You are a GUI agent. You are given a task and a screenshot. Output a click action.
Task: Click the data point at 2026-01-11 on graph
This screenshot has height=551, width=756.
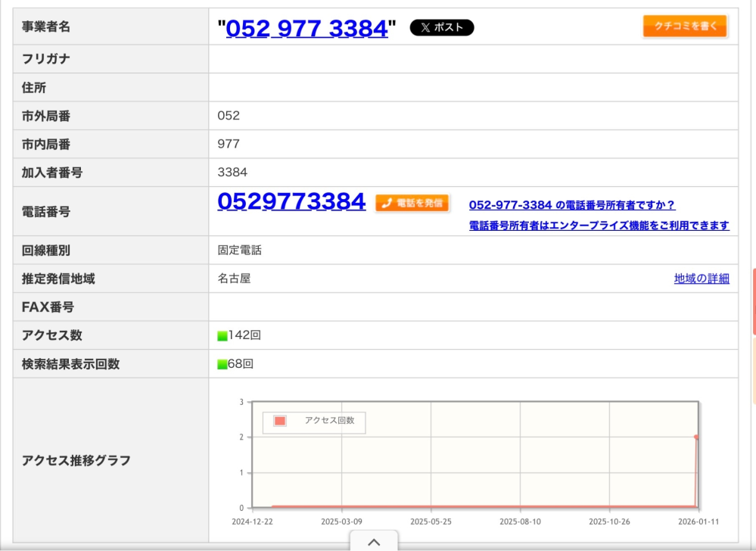[x=696, y=437]
